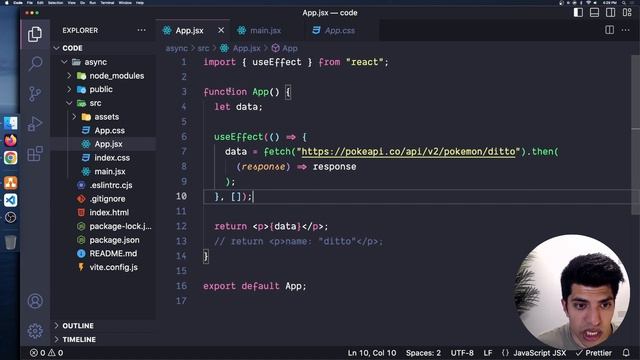Viewport: 640px width, 360px height.
Task: Click the customize layout icon
Action: point(627,13)
